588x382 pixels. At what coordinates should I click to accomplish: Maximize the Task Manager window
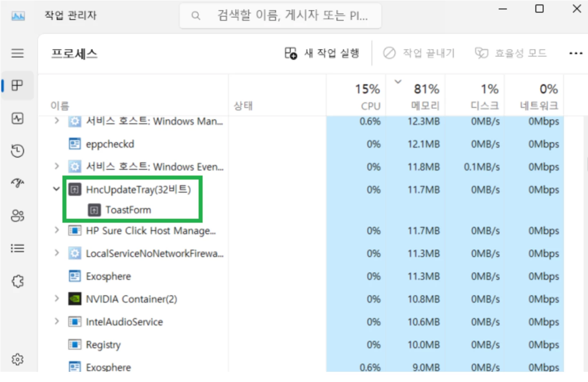(x=539, y=9)
